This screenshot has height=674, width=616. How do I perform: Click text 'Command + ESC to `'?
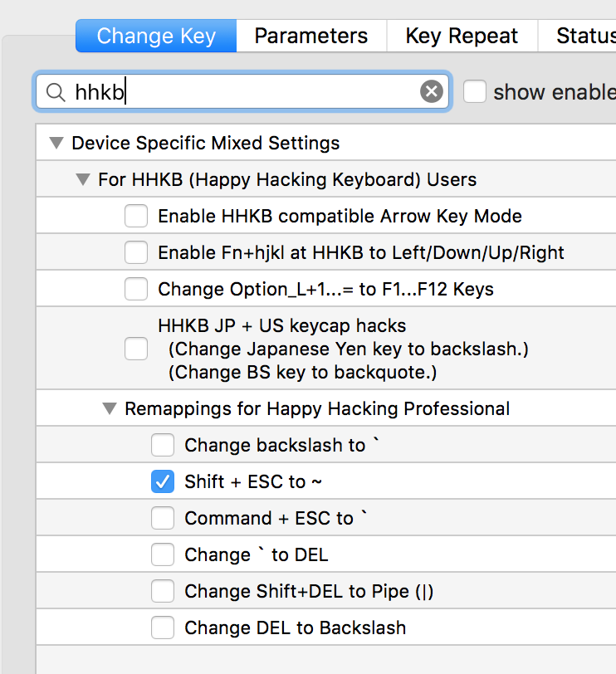click(276, 519)
